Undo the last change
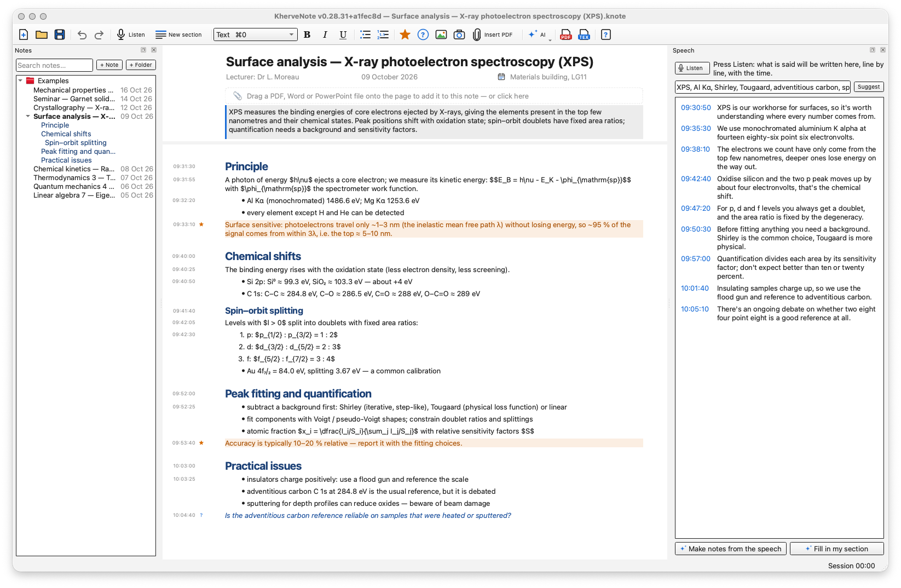The height and width of the screenshot is (588, 901). (x=82, y=34)
